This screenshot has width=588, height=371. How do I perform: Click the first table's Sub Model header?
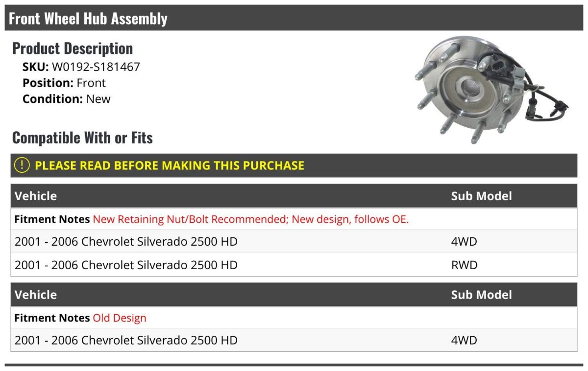(481, 196)
